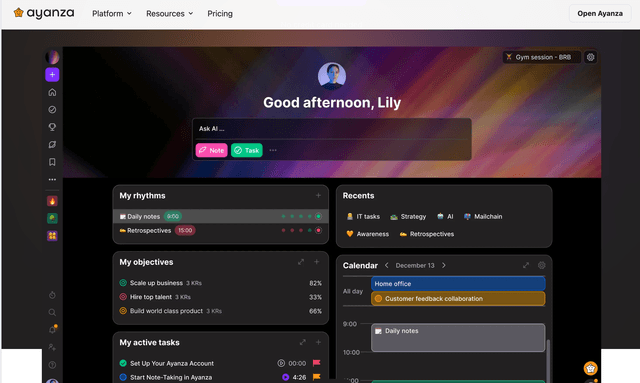Open Calendar settings gear

542,265
